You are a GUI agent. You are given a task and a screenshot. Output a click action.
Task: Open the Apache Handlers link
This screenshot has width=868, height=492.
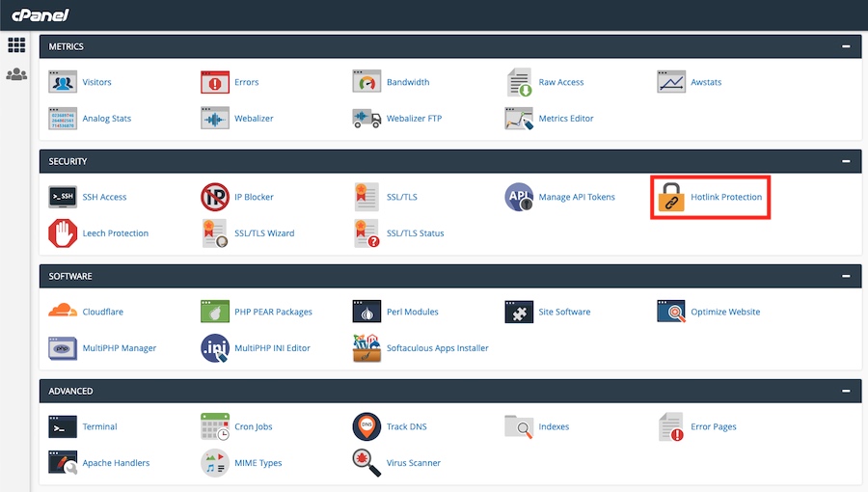(117, 463)
